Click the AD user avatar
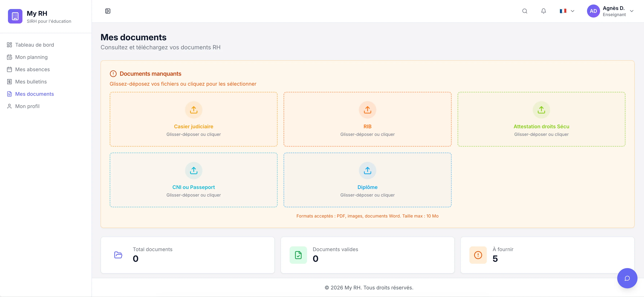 pyautogui.click(x=593, y=11)
